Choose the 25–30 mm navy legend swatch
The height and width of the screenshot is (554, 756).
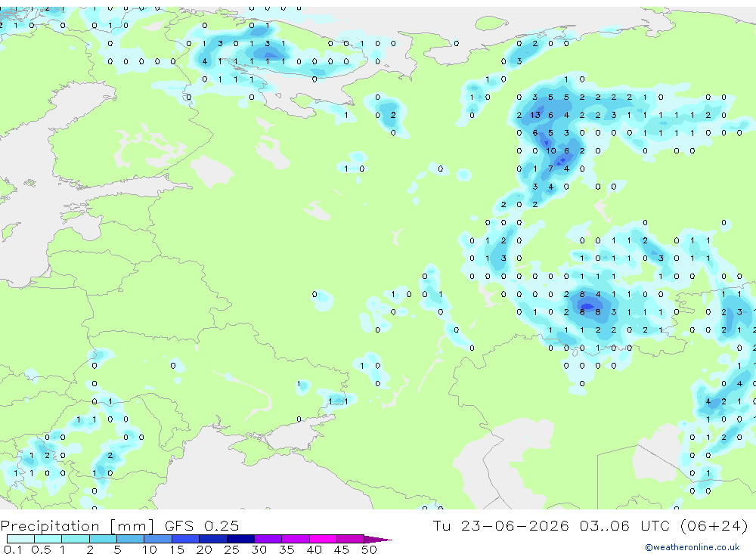[240, 539]
